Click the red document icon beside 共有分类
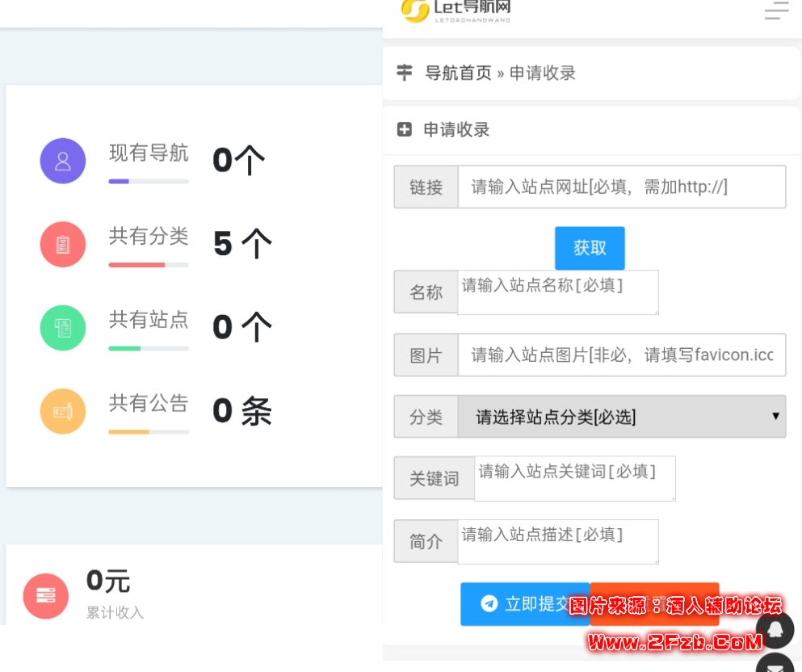Image resolution: width=802 pixels, height=672 pixels. pos(63,244)
